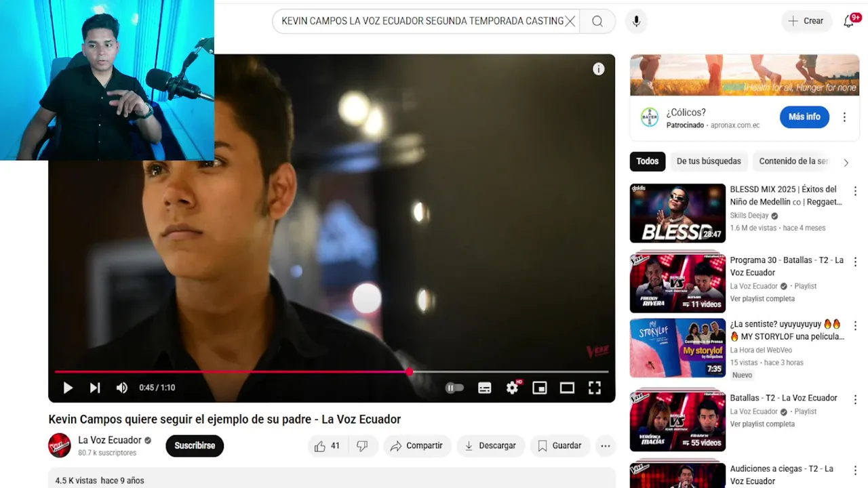Click Ver playlist completa under Programa 30
Image resolution: width=868 pixels, height=488 pixels.
pos(762,299)
